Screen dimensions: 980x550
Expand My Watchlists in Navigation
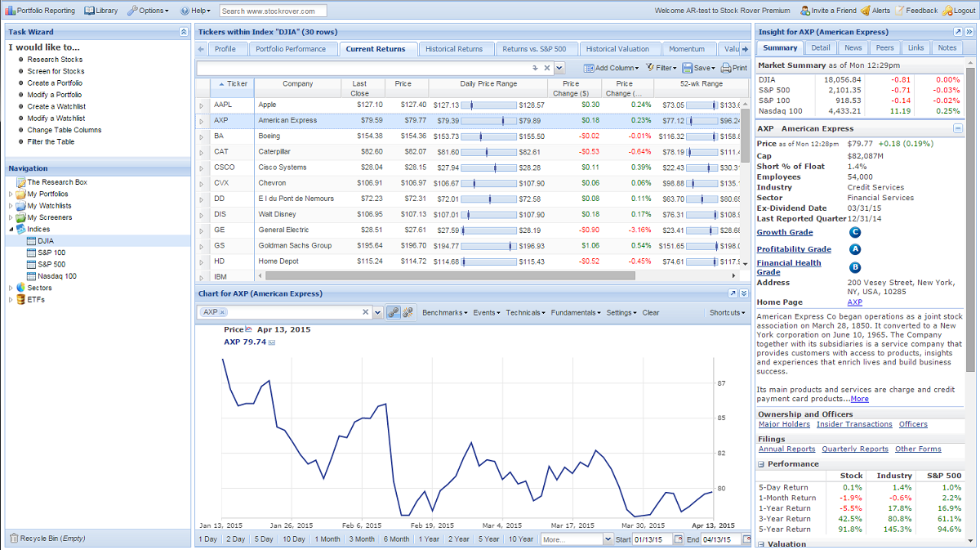pyautogui.click(x=11, y=206)
